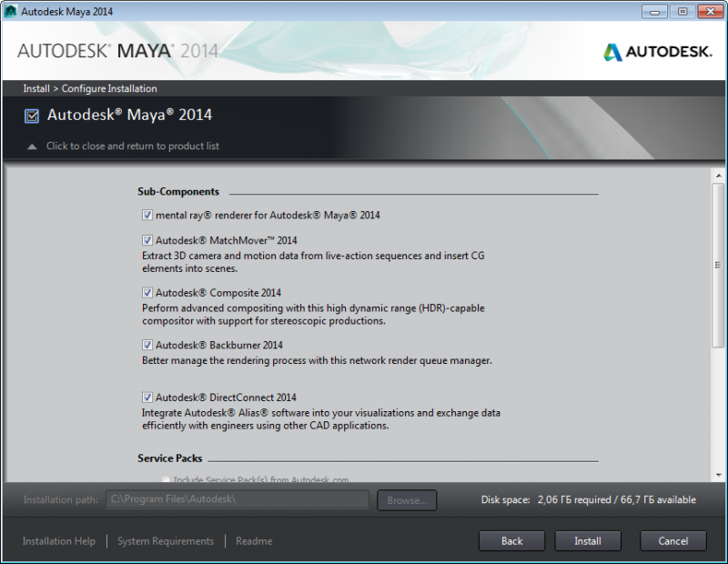This screenshot has height=564, width=728.
Task: Collapse panel using the triangle arrow icon
Action: [x=32, y=146]
